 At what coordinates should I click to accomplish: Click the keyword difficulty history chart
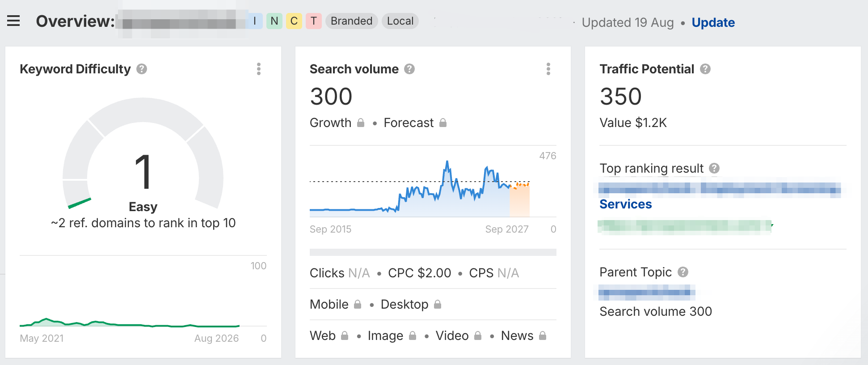coord(130,322)
